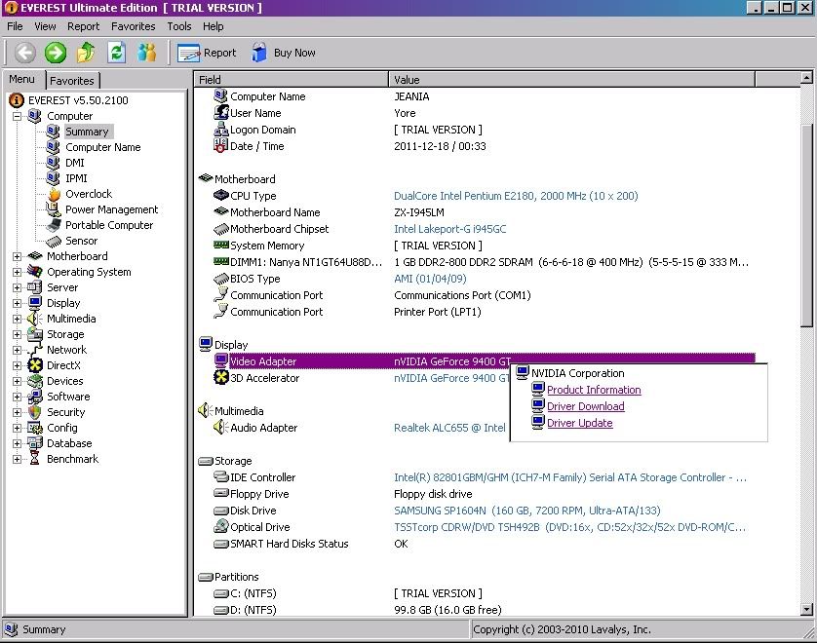Click the Multimedia speaker tree icon
Screen dimensions: 817x644
tap(35, 319)
